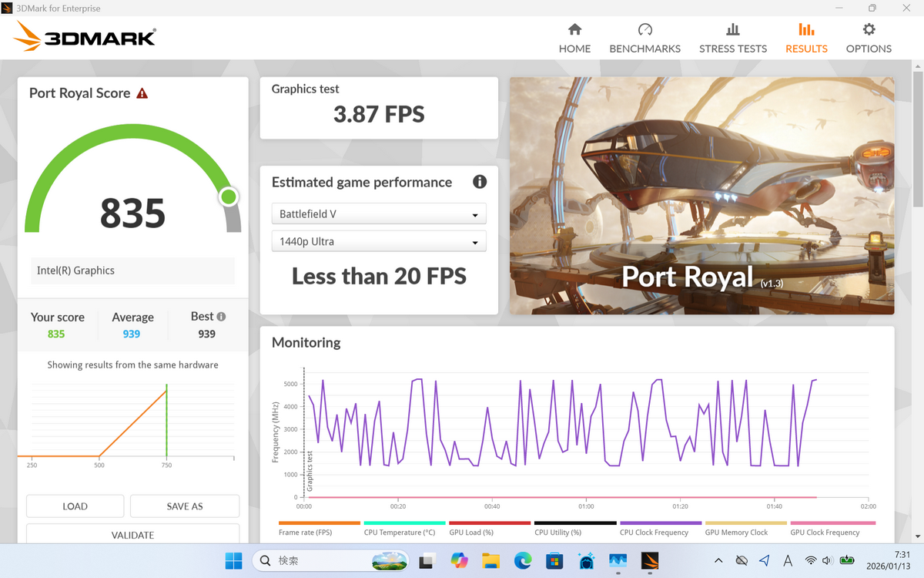Screen dimensions: 924x578
Task: Click the vertical scrollbar of results page
Action: tap(917, 139)
